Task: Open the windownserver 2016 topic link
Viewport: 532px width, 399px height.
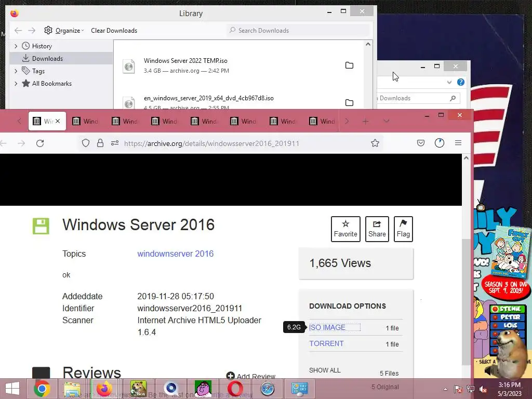Action: pyautogui.click(x=176, y=254)
